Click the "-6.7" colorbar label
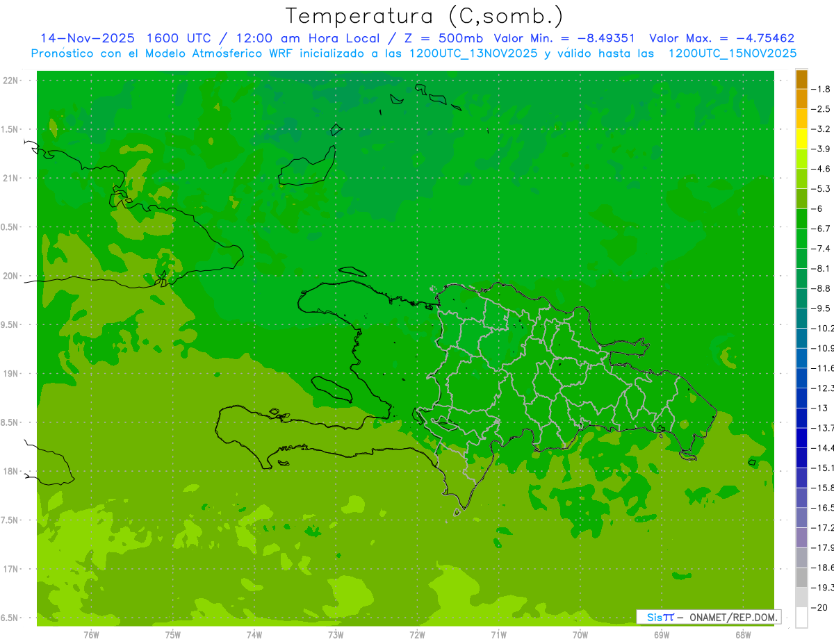Image resolution: width=834 pixels, height=644 pixels. [821, 229]
